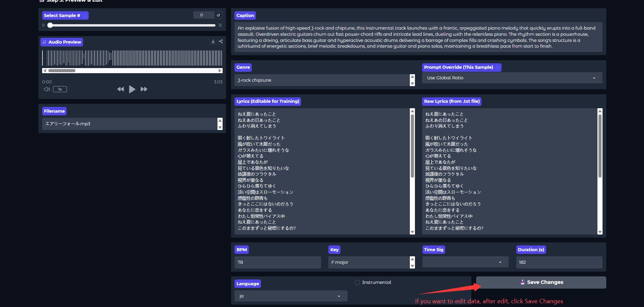The width and height of the screenshot is (644, 307).
Task: Click the Genre field down arrow
Action: (413, 83)
